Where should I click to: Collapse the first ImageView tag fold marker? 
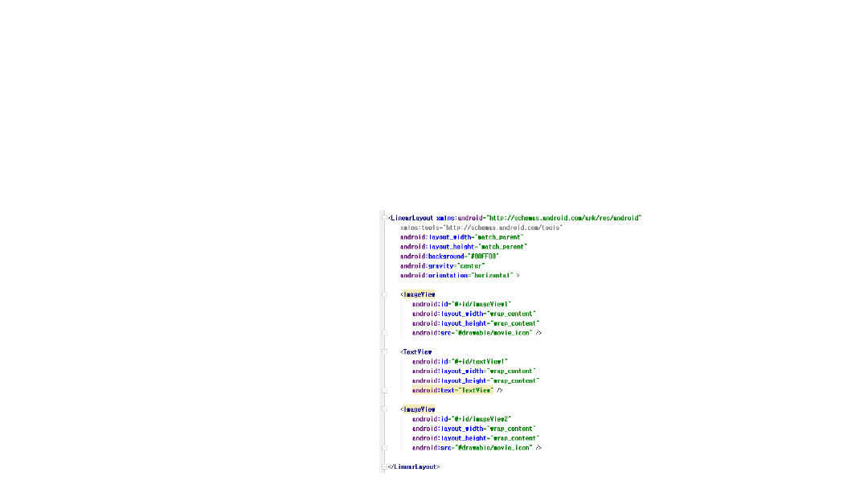[x=384, y=294]
